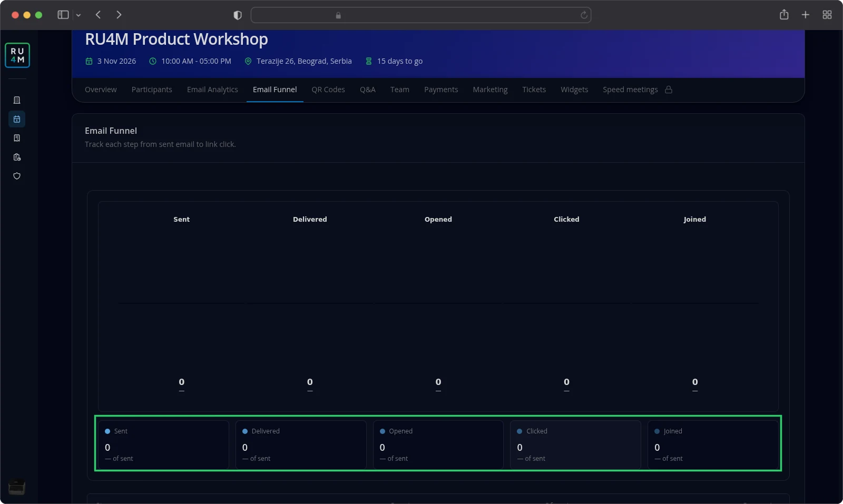Show the tab overview grid icon
This screenshot has height=504, width=843.
click(x=827, y=15)
